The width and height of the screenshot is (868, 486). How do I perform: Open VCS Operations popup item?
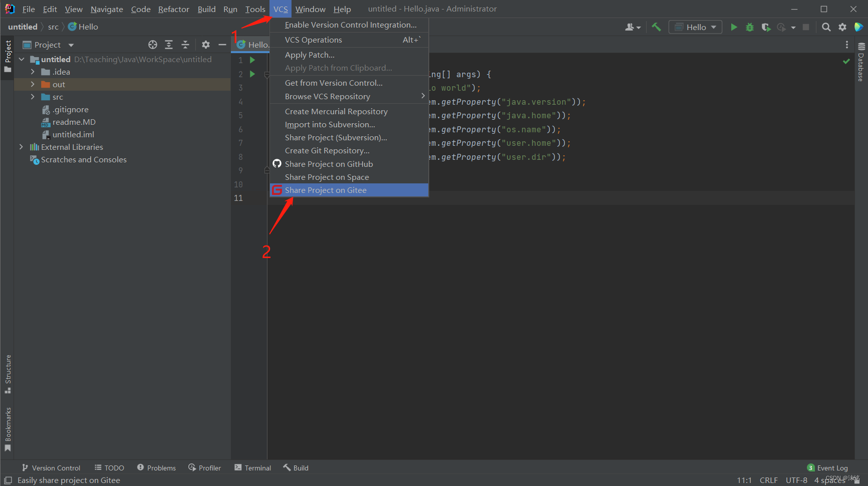[x=349, y=40]
